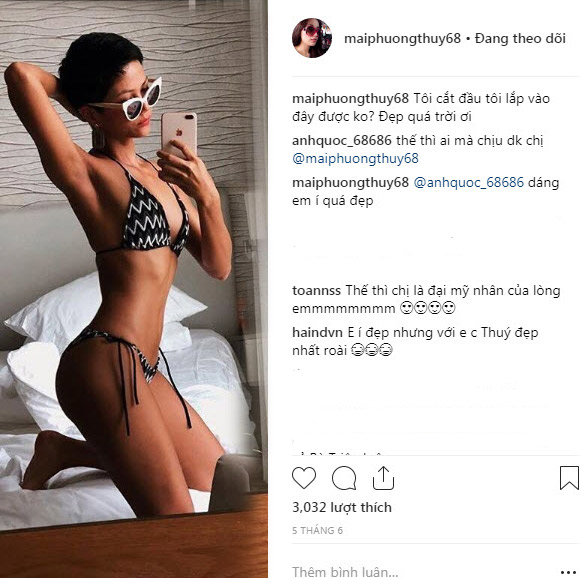Toggle the Đang theo dõi following button
Image resolution: width=580 pixels, height=578 pixels.
[520, 38]
